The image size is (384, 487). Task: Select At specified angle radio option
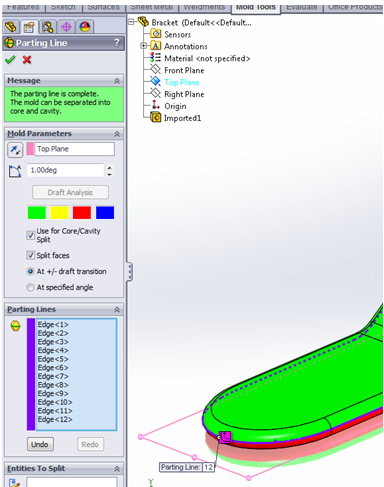30,287
